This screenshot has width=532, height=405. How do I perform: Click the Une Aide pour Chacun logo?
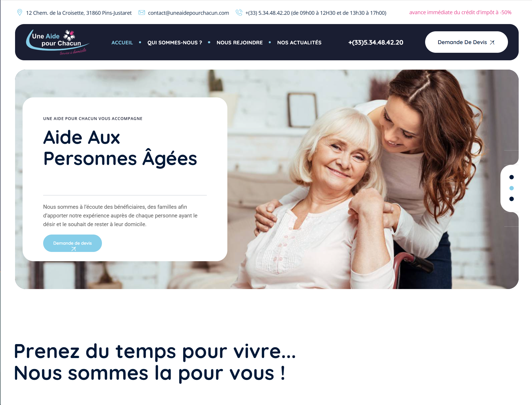click(x=58, y=42)
